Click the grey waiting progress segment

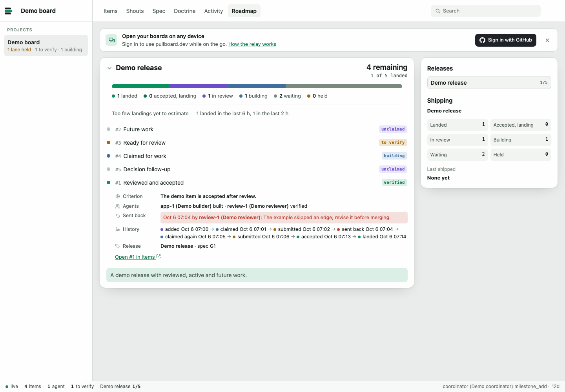click(344, 86)
